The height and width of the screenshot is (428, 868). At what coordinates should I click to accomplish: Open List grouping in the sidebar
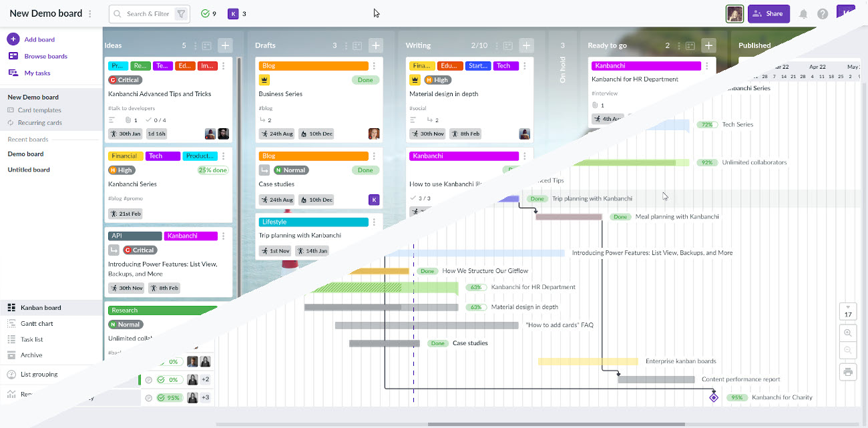39,374
